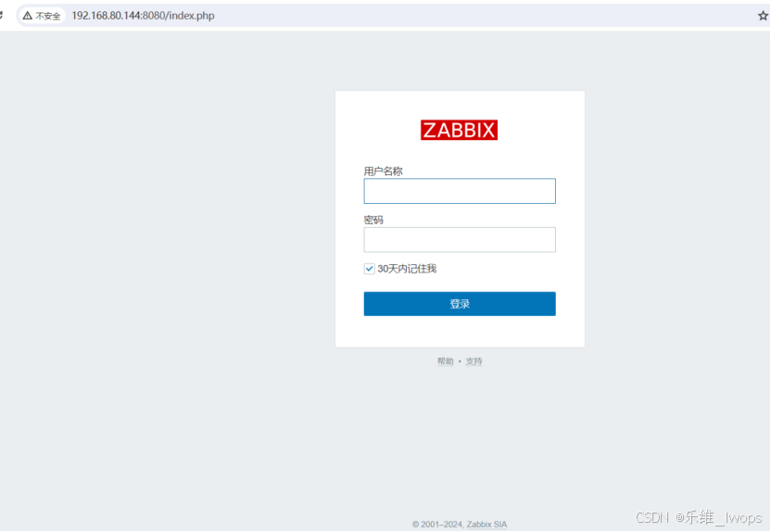
Task: Click the 2001–2024, Zabbix SIA copyright text
Action: (460, 525)
